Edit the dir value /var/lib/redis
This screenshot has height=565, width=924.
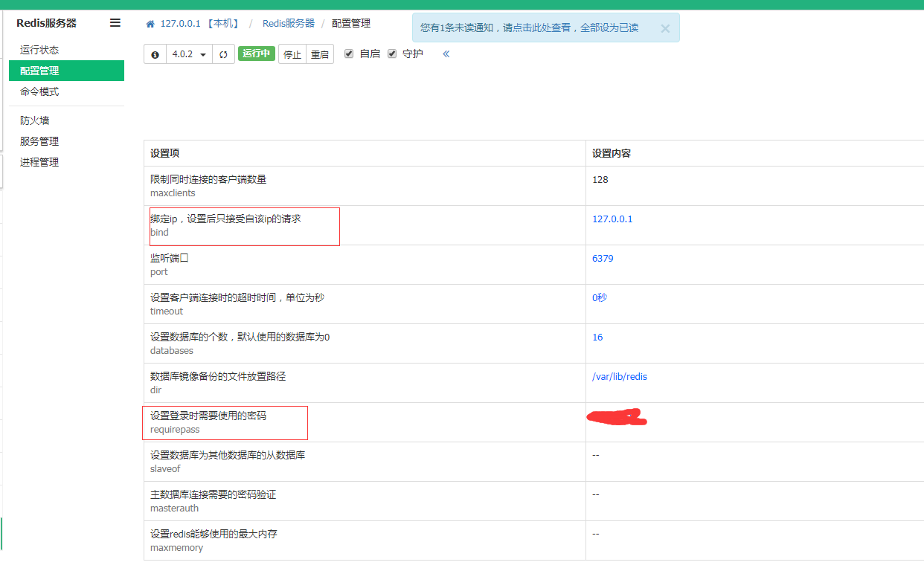tap(620, 377)
